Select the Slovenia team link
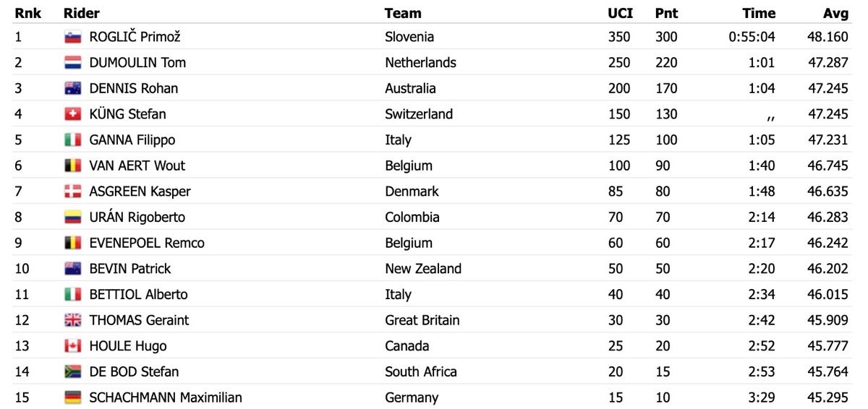 coord(409,37)
